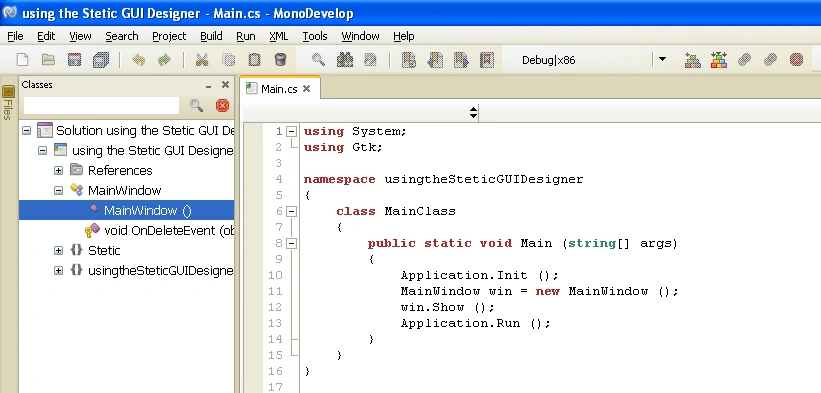The width and height of the screenshot is (821, 393).
Task: Clear the Classes search with red X
Action: pos(223,106)
